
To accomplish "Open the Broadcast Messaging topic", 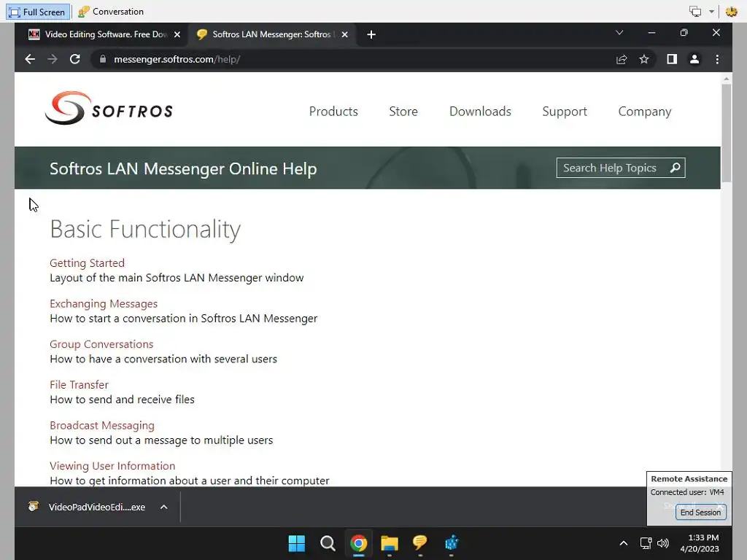I will tap(102, 425).
